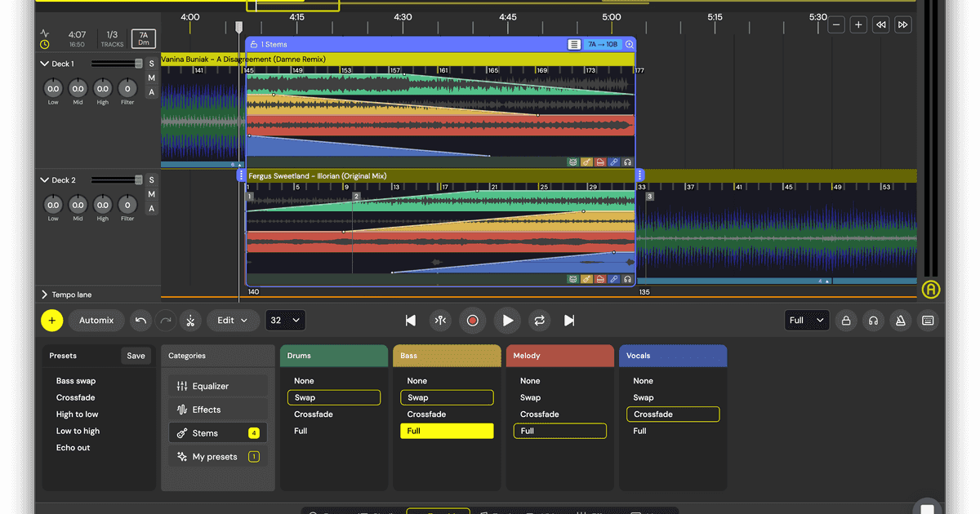The height and width of the screenshot is (514, 980).
Task: Solo Deck 2 with the S button
Action: coord(151,180)
